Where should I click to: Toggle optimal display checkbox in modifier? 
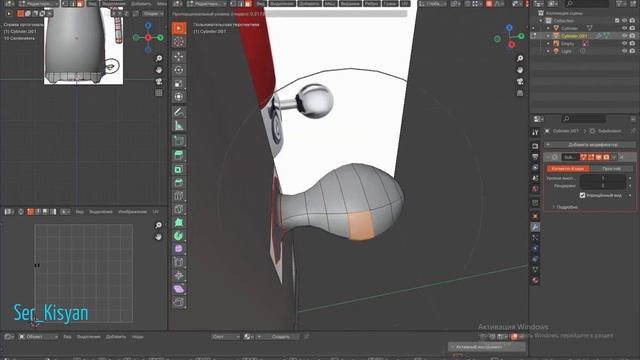(x=582, y=196)
